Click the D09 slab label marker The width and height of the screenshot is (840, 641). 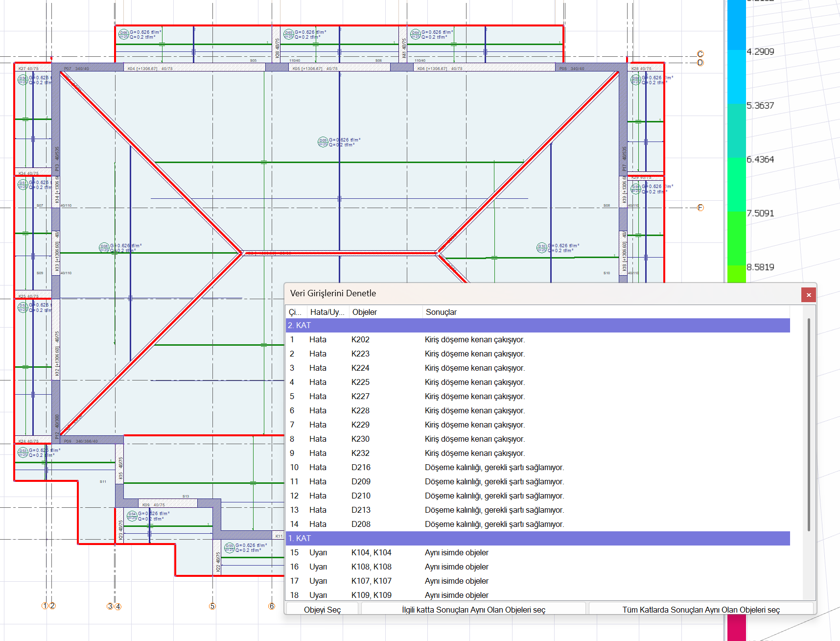pyautogui.click(x=323, y=142)
